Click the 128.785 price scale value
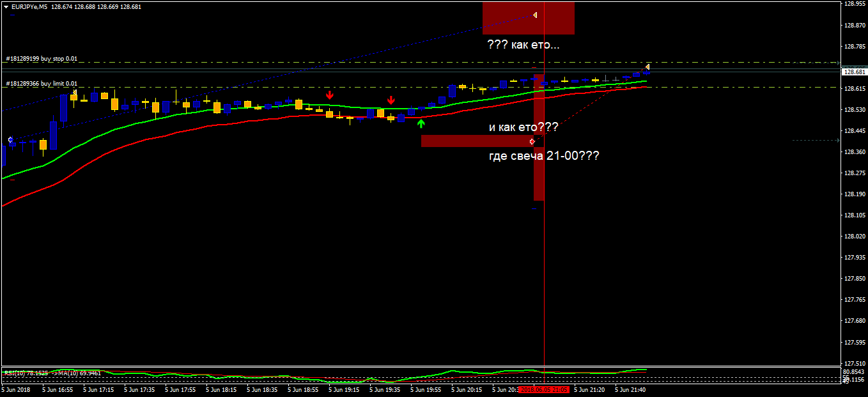This screenshot has width=868, height=397. [x=855, y=46]
